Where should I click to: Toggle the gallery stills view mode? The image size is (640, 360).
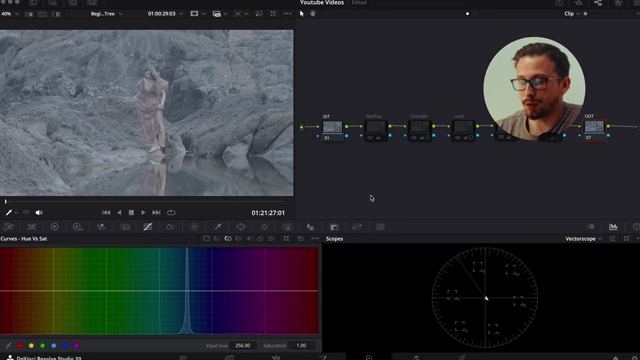click(56, 14)
